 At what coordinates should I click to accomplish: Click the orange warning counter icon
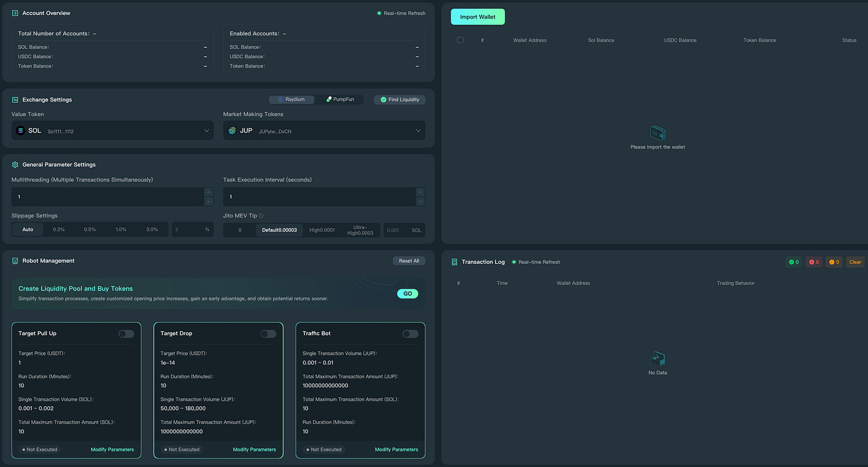coord(831,262)
